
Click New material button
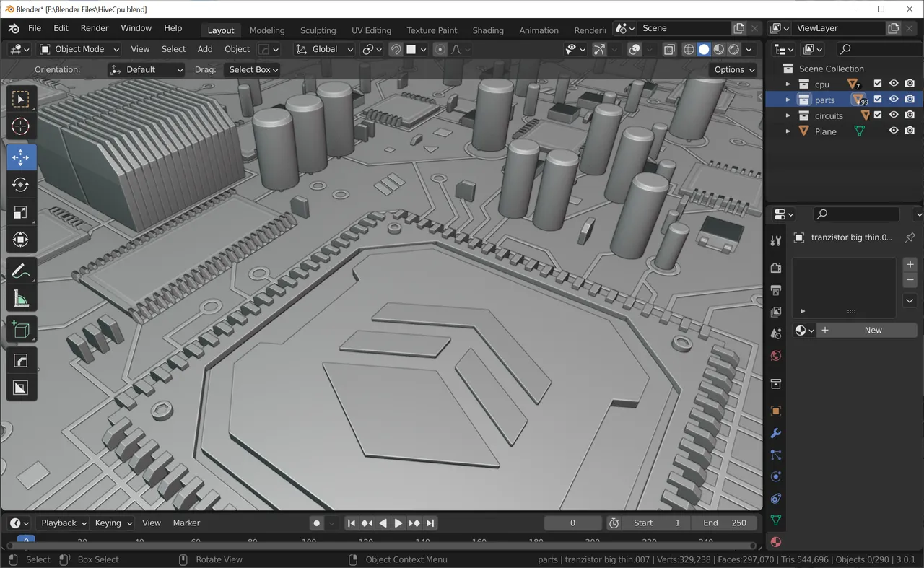866,330
